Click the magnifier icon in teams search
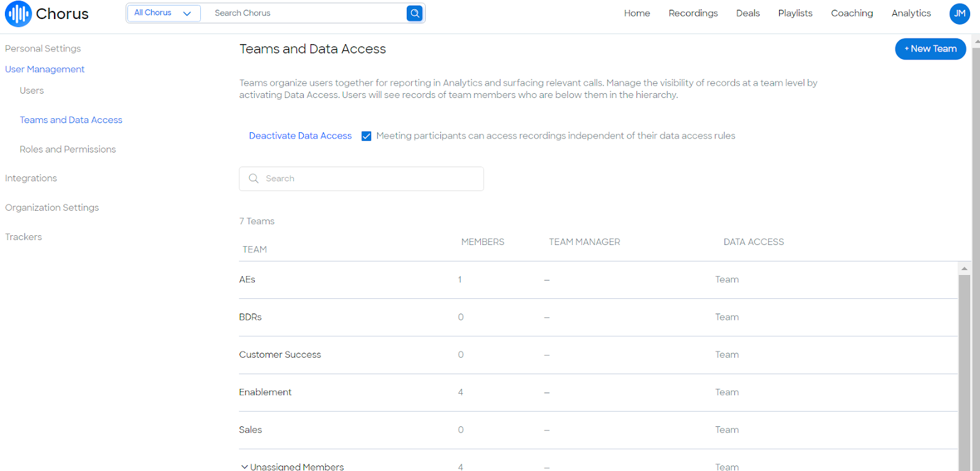Image resolution: width=980 pixels, height=471 pixels. pyautogui.click(x=254, y=178)
